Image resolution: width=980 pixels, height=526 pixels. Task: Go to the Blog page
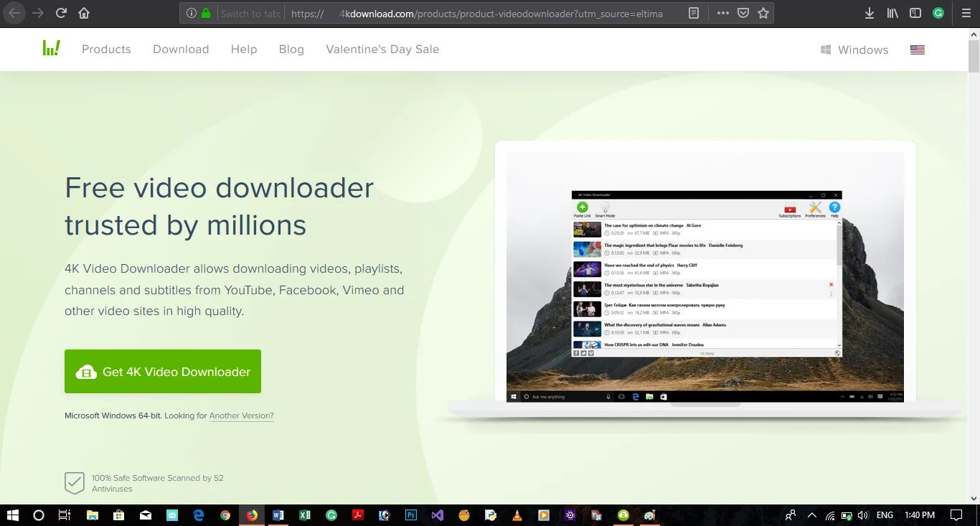(291, 50)
